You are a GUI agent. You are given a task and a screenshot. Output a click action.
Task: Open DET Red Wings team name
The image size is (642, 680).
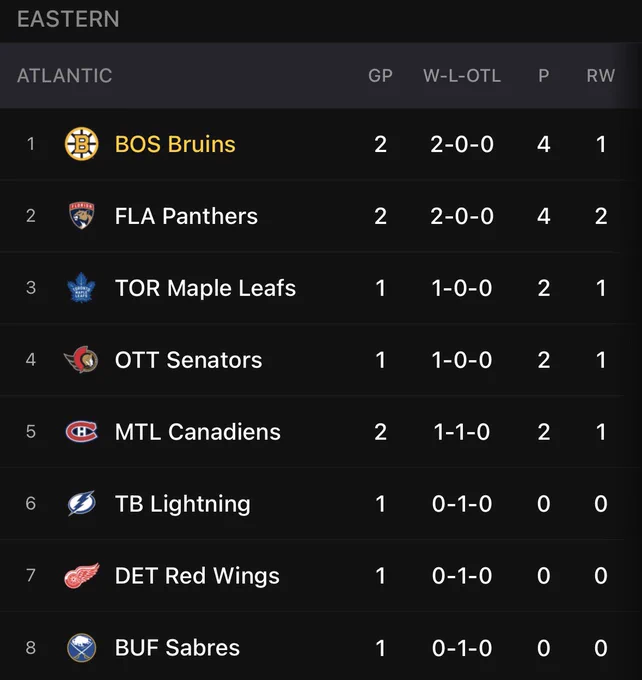(x=197, y=576)
